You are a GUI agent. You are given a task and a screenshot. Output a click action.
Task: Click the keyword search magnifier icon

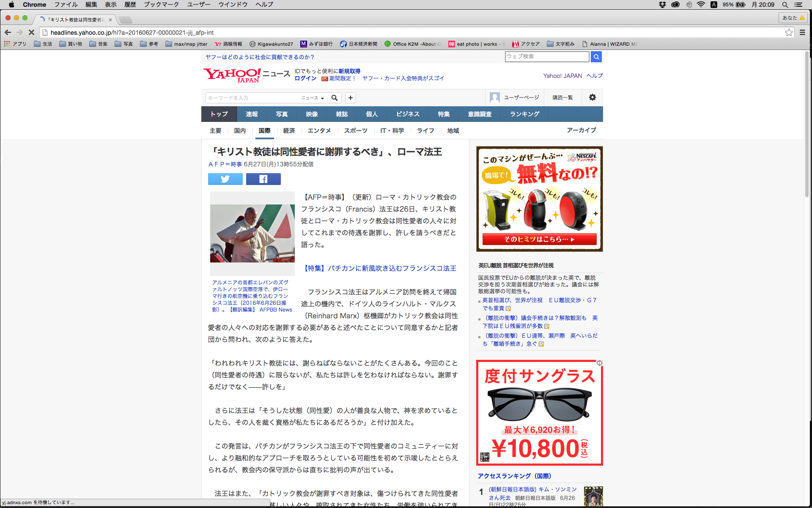tap(335, 98)
